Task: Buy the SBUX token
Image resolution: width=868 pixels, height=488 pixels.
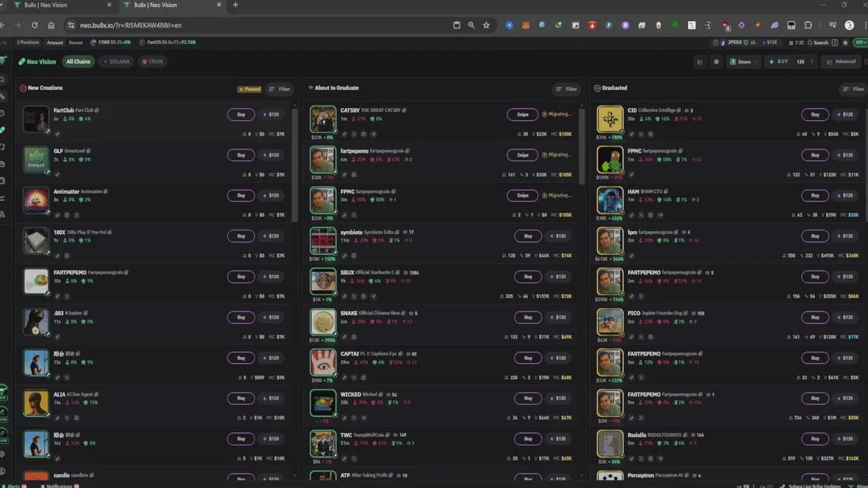Action: tap(528, 277)
